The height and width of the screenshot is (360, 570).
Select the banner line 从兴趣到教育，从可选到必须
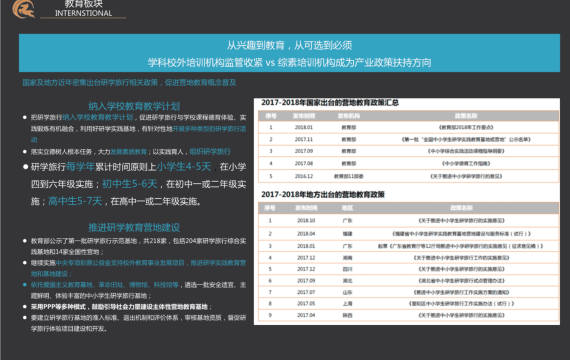click(289, 45)
